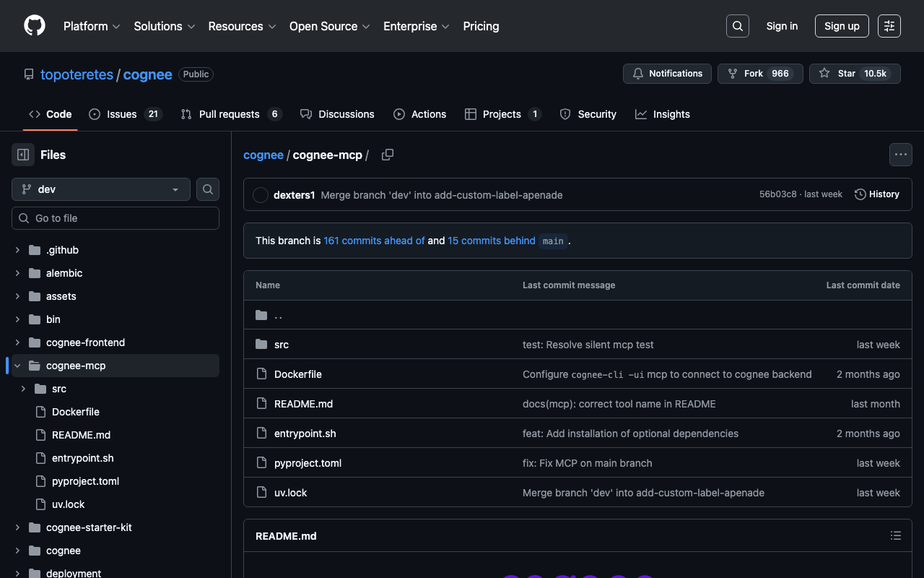Open the search magnifier in header
Screen dimensions: 924x578
[x=737, y=26]
